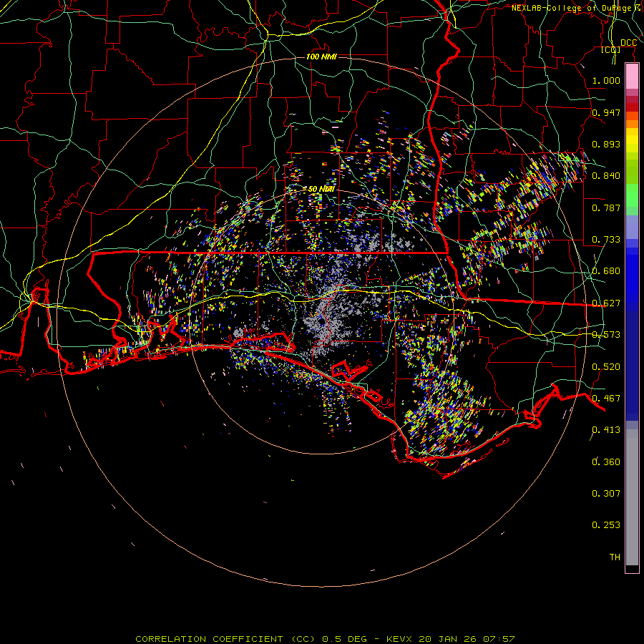
Task: Pick the pink segment of color bar
Action: 632,77
